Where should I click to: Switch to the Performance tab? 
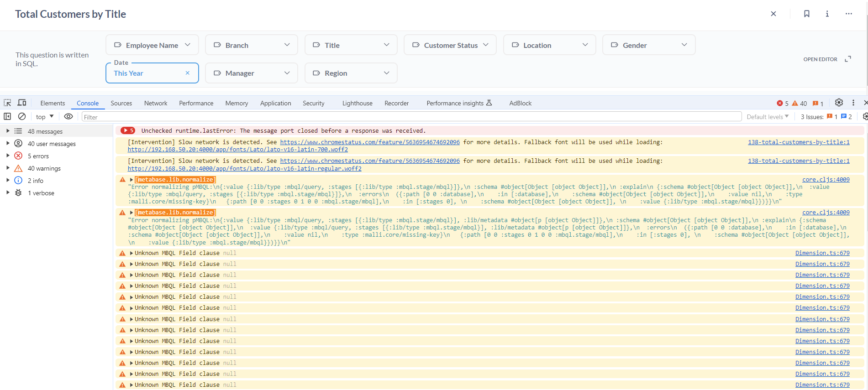click(x=196, y=103)
